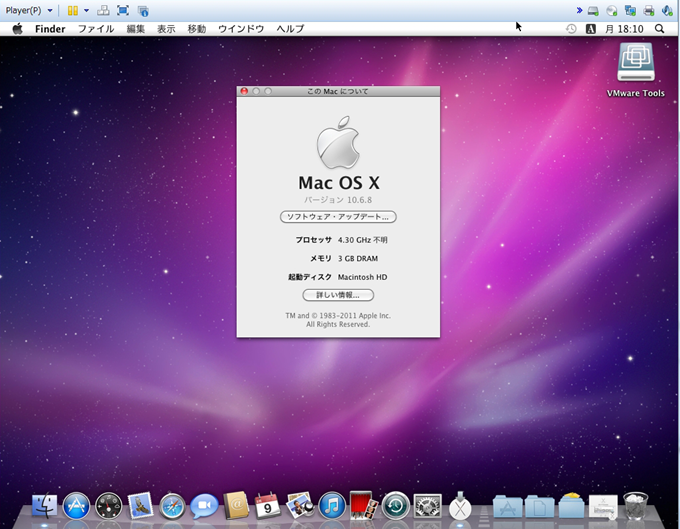Open the Documents folder stack in Dock
The width and height of the screenshot is (680, 529).
tap(539, 506)
